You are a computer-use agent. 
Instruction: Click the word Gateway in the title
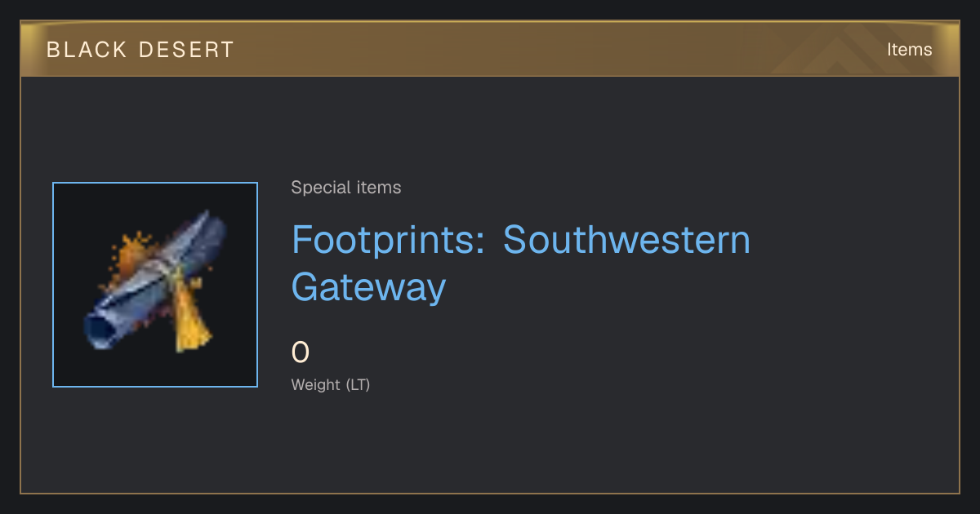pyautogui.click(x=369, y=287)
